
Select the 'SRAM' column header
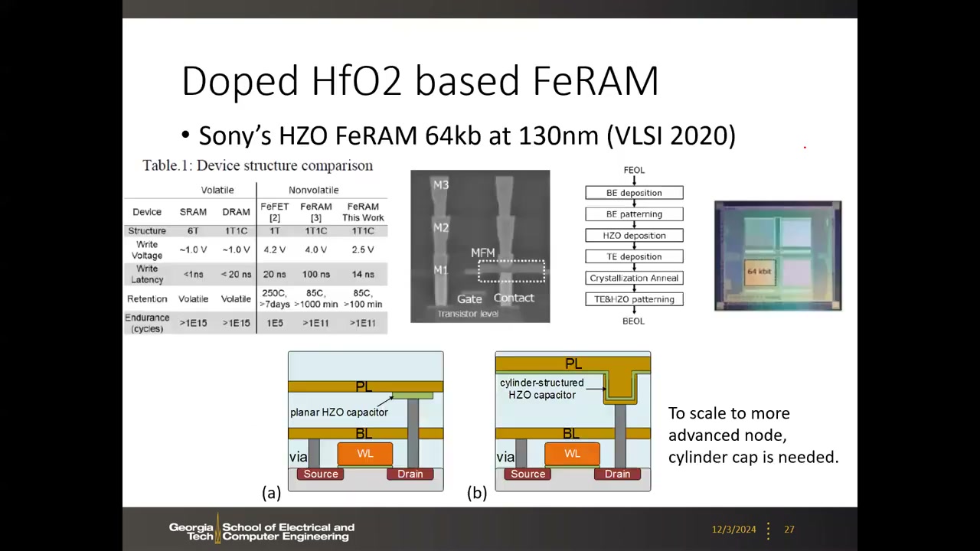[193, 212]
